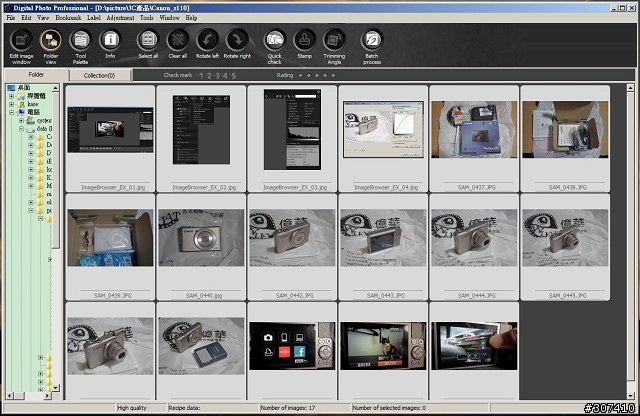Viewport: 640px width, 416px height.
Task: Expand the folder starting with M in tree
Action: (31, 186)
